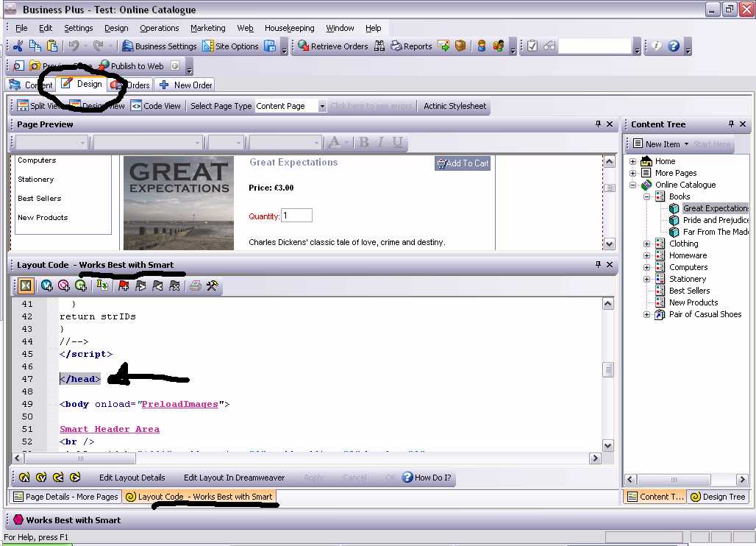This screenshot has width=756, height=546.
Task: Open the Select Page Type dropdown
Action: pos(322,106)
